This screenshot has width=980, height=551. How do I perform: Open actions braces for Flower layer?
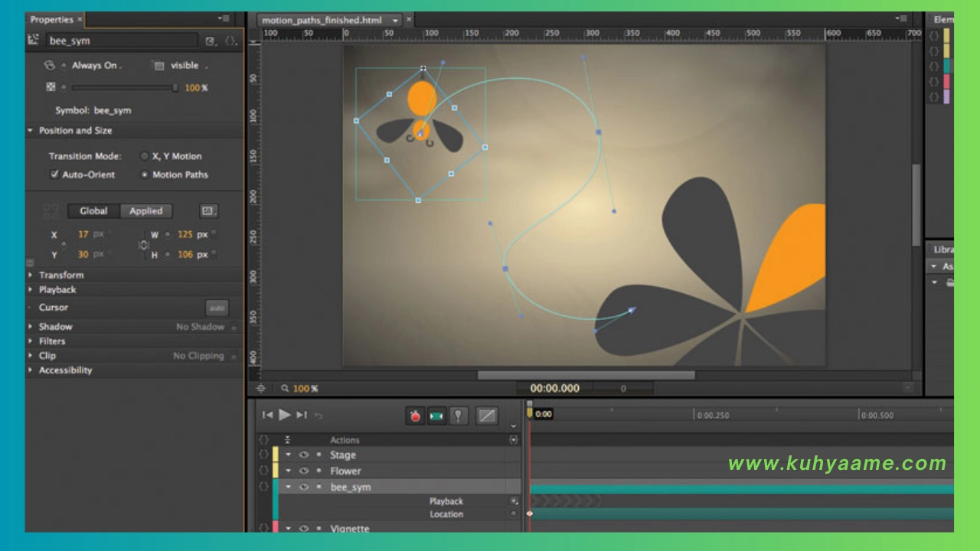pyautogui.click(x=264, y=471)
